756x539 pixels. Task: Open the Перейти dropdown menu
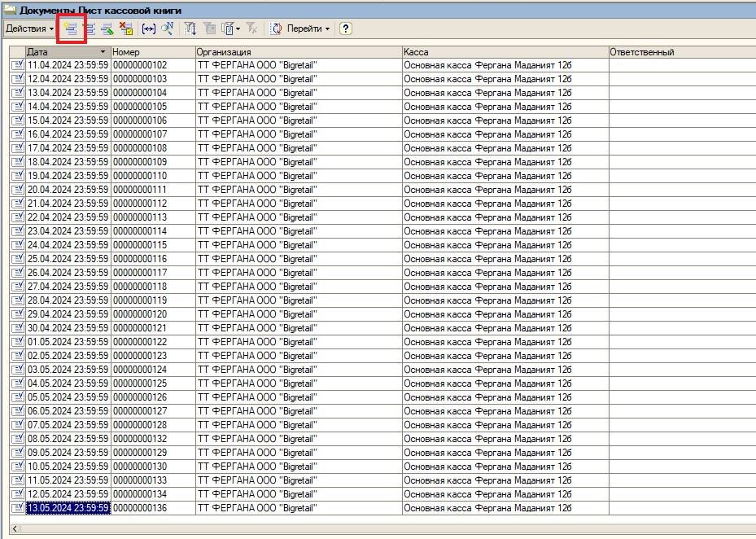pos(308,28)
